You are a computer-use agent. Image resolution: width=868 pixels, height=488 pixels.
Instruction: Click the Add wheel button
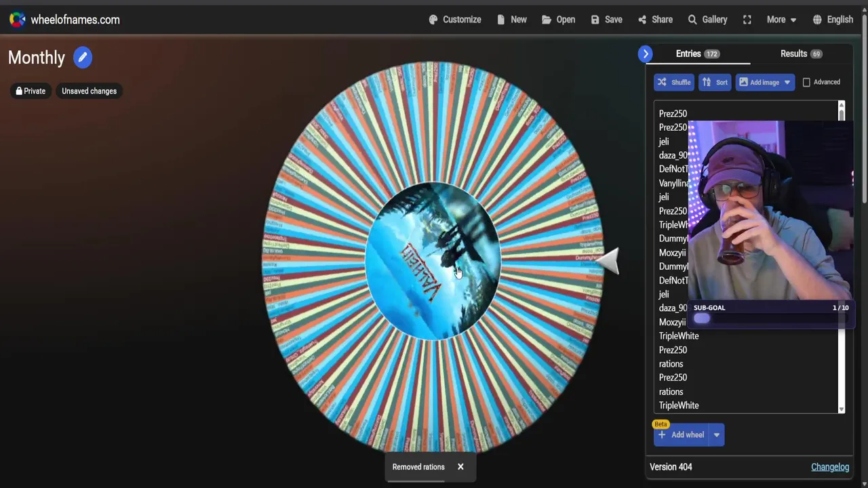click(681, 435)
